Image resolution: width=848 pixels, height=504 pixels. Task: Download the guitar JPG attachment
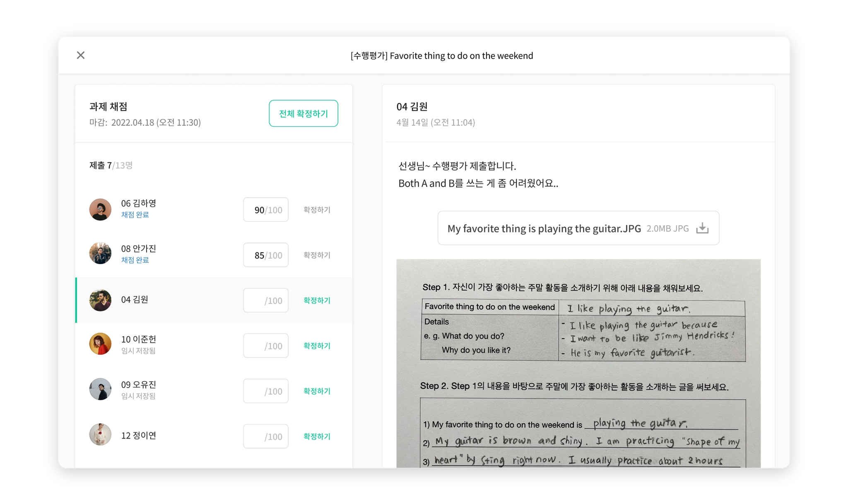(702, 228)
